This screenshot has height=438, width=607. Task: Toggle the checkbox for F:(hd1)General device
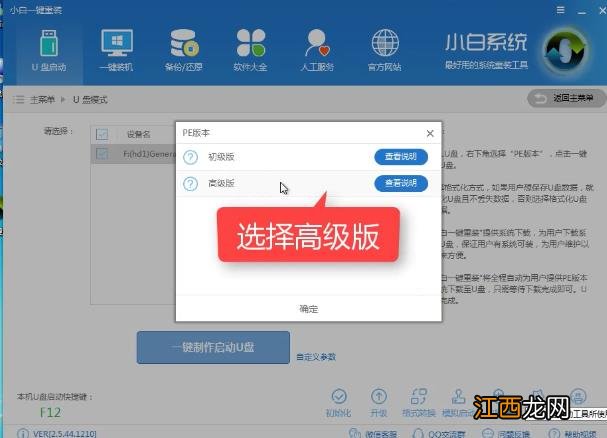click(x=102, y=154)
